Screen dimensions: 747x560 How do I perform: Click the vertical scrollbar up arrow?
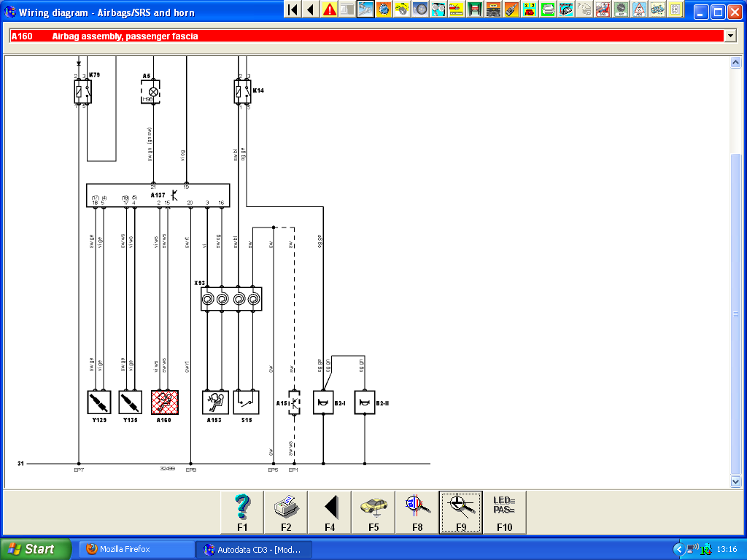(x=735, y=63)
